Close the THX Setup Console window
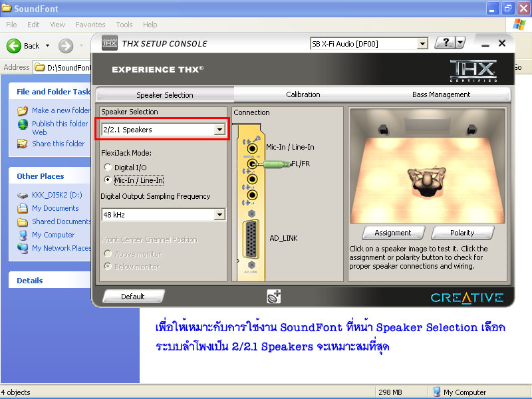The image size is (532, 399). click(502, 43)
